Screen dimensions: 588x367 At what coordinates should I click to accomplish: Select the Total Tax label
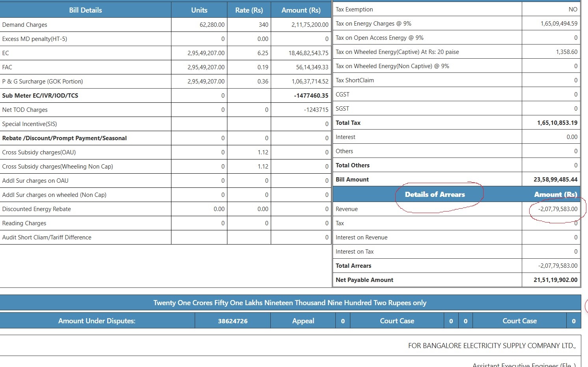[x=348, y=123]
